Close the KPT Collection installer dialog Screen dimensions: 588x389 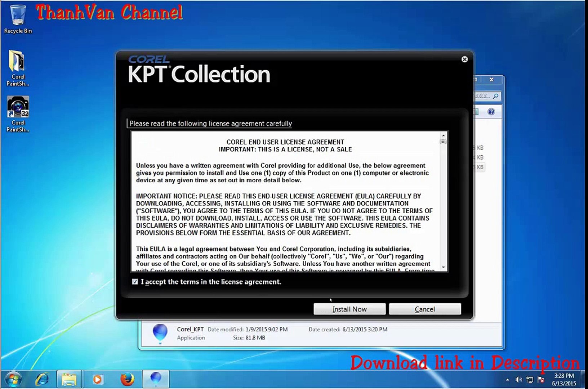tap(464, 59)
